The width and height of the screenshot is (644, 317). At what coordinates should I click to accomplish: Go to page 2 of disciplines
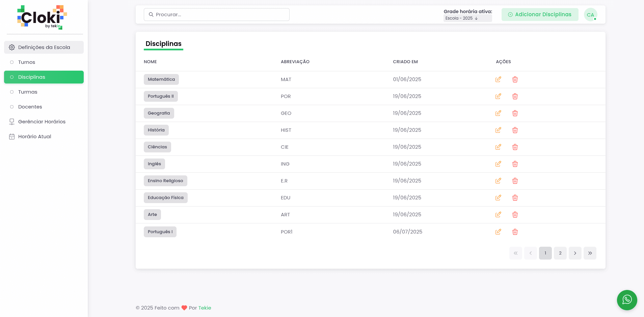click(560, 253)
